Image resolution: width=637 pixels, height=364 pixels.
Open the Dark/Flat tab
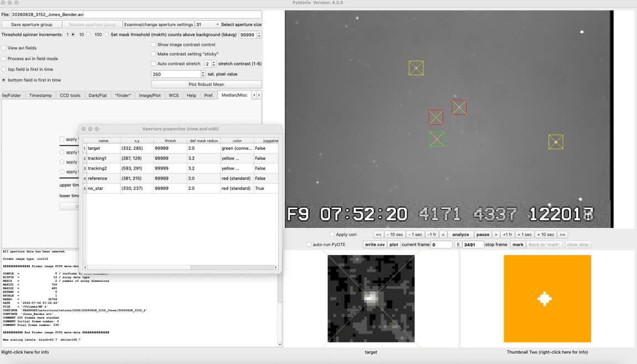[97, 96]
